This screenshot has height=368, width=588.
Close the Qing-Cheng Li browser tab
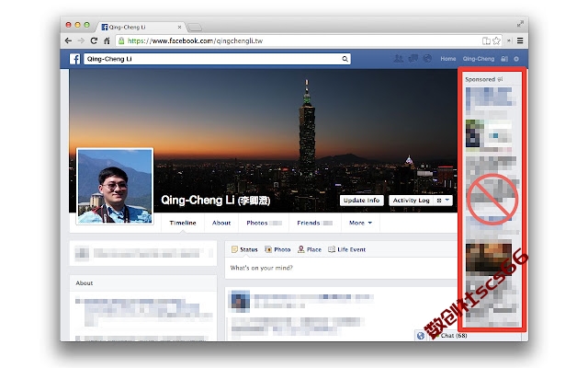[180, 27]
